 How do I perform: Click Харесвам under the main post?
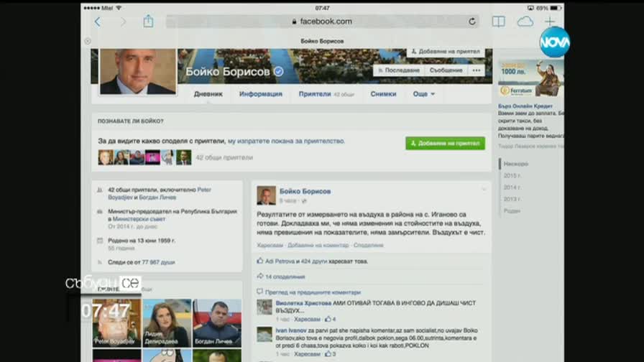pos(270,246)
